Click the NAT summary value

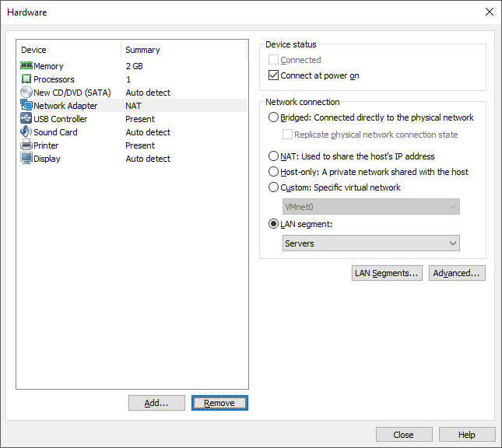(133, 106)
